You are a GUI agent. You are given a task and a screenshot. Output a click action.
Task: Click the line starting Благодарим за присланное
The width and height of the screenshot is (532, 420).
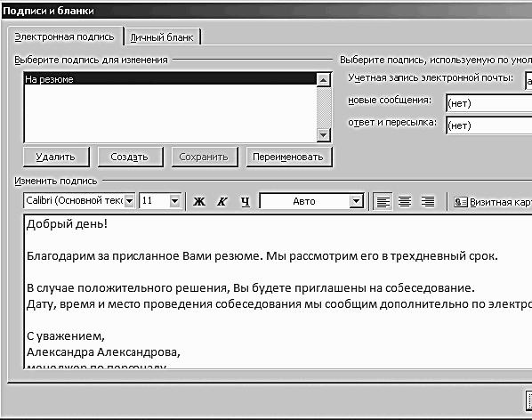[x=262, y=255]
